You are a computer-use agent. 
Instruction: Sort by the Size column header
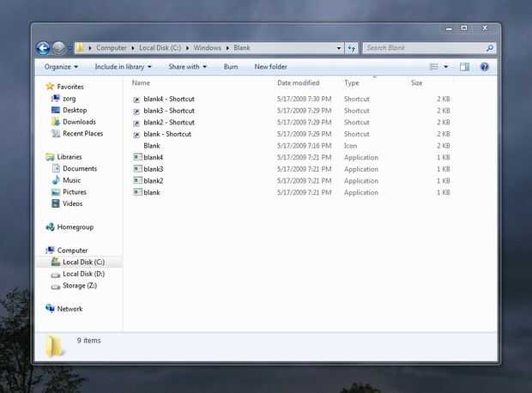coord(417,83)
